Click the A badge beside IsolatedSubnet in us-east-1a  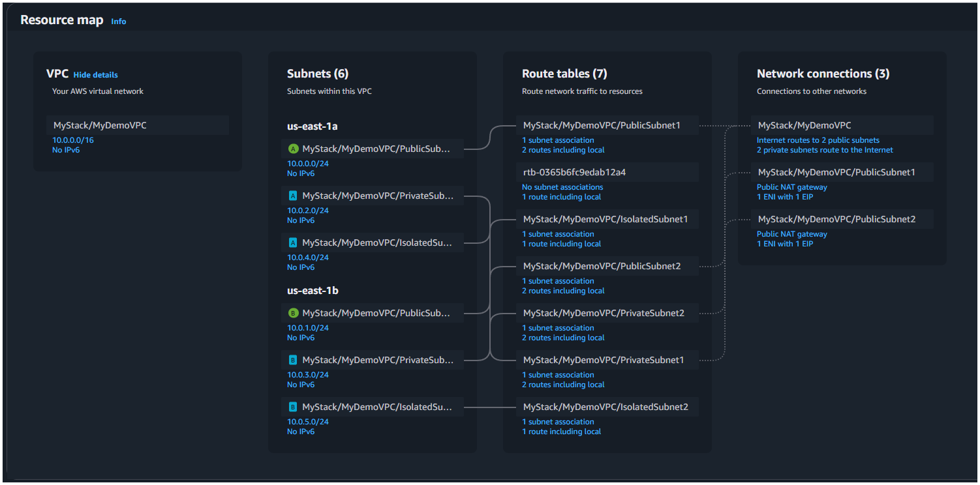(x=293, y=242)
